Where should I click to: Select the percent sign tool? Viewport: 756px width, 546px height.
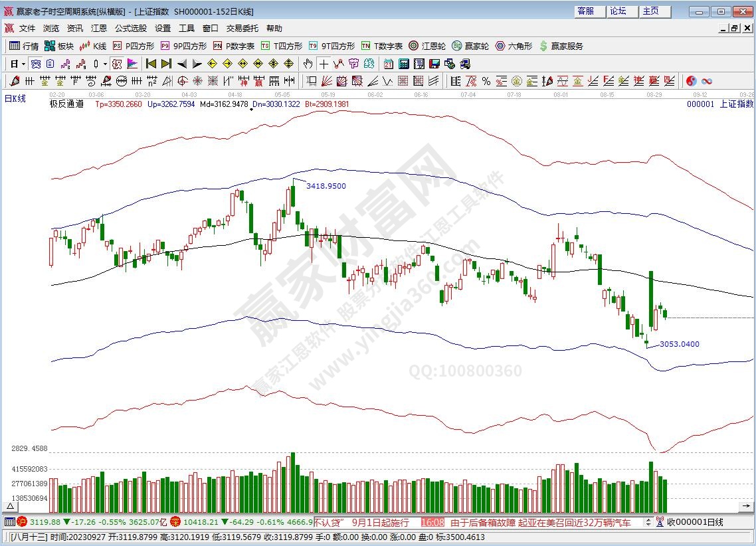[x=486, y=81]
